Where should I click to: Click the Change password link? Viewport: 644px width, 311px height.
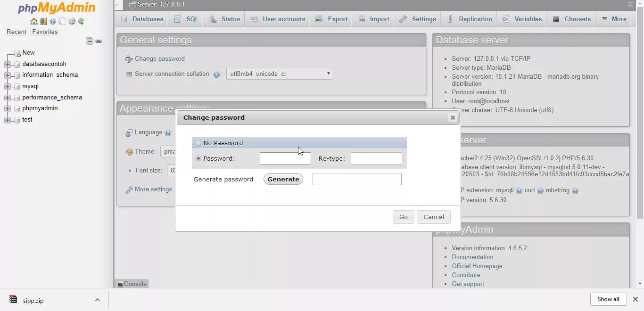(x=160, y=59)
